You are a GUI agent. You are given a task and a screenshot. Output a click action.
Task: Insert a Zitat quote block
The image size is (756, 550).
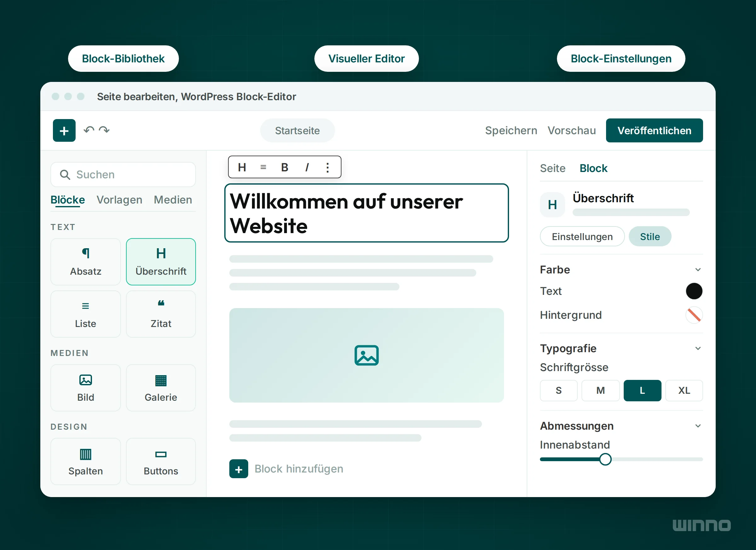point(161,314)
